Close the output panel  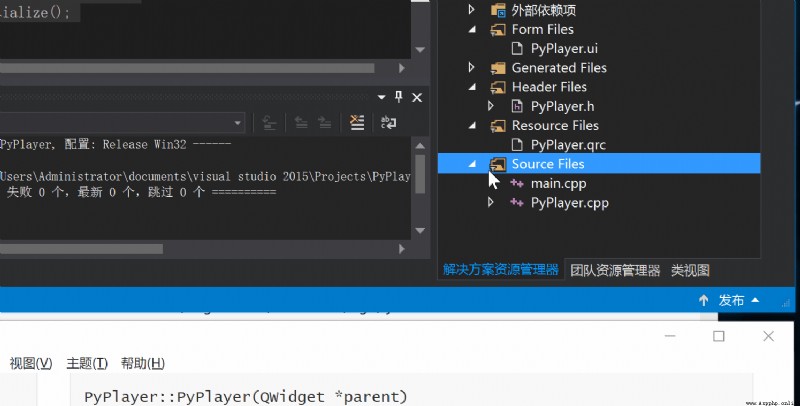[417, 97]
